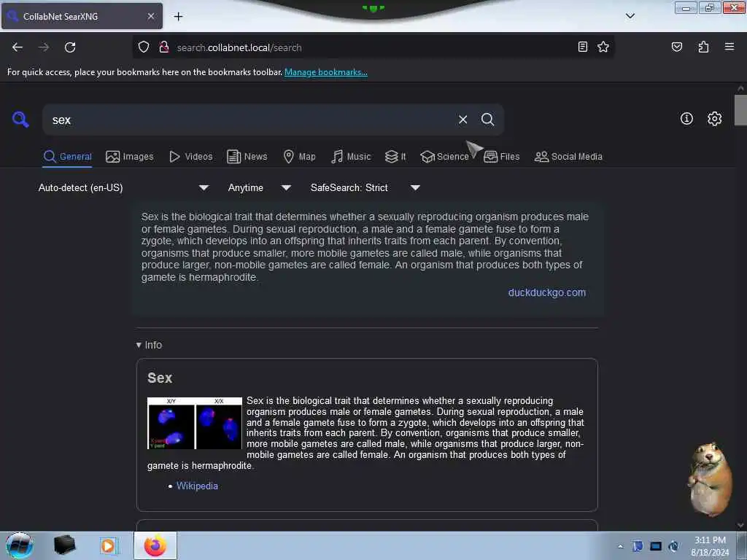Show hidden tray icons arrow
This screenshot has width=747, height=560.
coord(620,546)
